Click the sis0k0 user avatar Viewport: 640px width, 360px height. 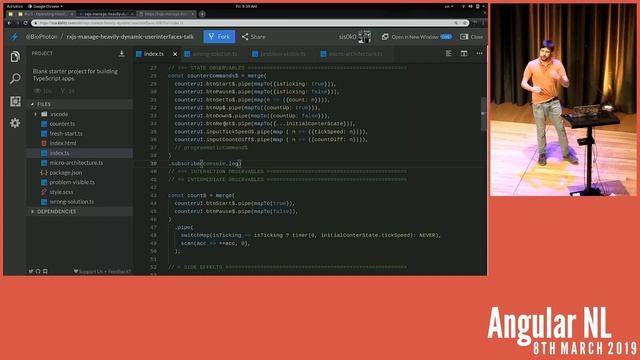[x=364, y=37]
